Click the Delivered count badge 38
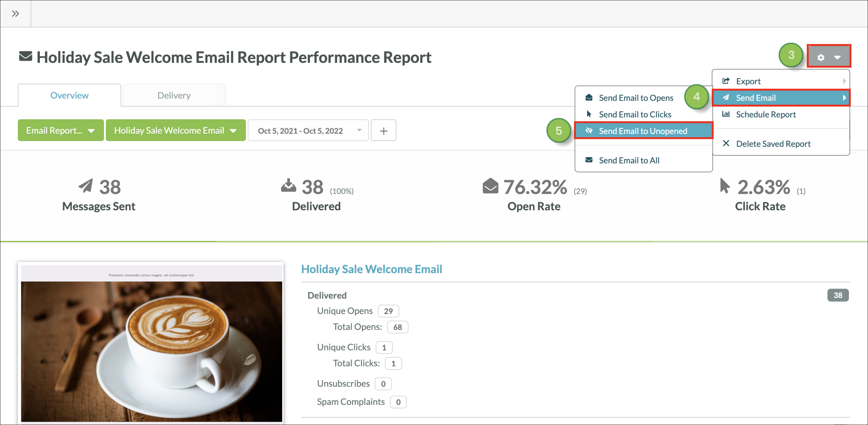 [838, 295]
